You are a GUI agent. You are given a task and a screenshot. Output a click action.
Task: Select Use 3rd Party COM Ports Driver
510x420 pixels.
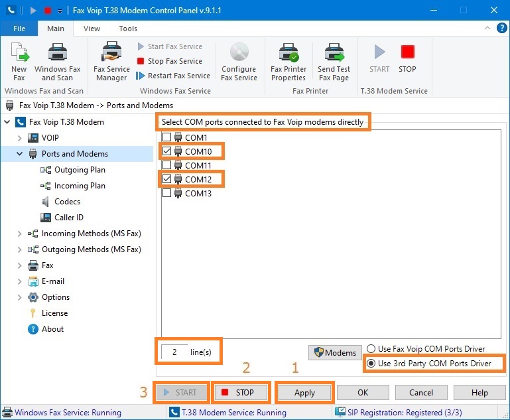428,364
